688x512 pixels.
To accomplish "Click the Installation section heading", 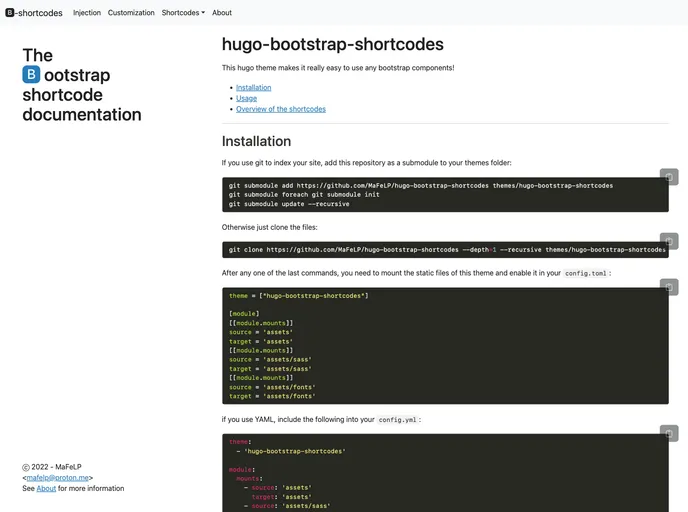I will [x=256, y=141].
